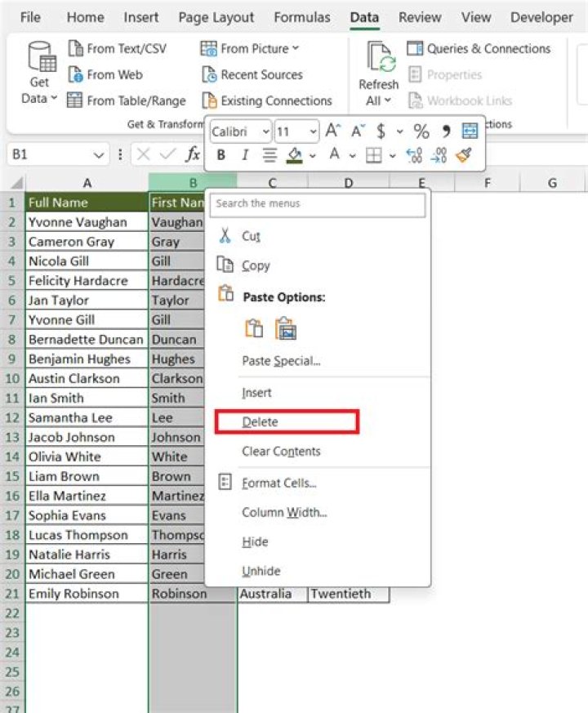Click the Merge and Center icon

[x=470, y=131]
